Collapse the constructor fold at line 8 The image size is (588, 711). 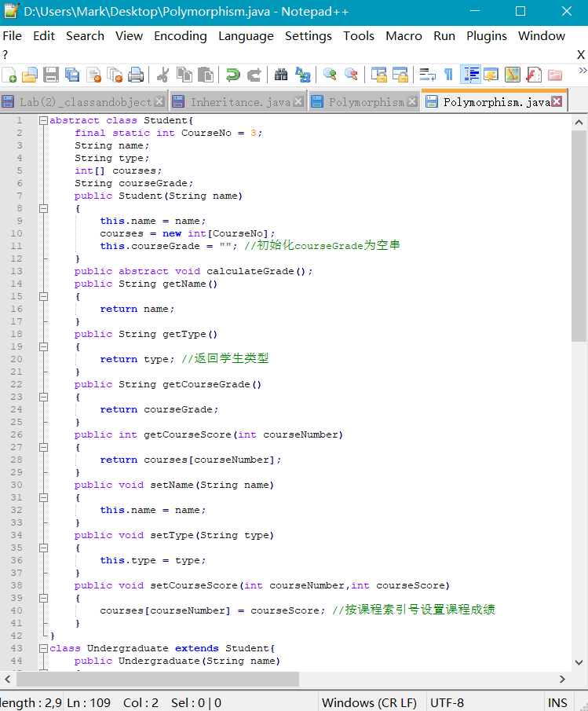click(43, 208)
